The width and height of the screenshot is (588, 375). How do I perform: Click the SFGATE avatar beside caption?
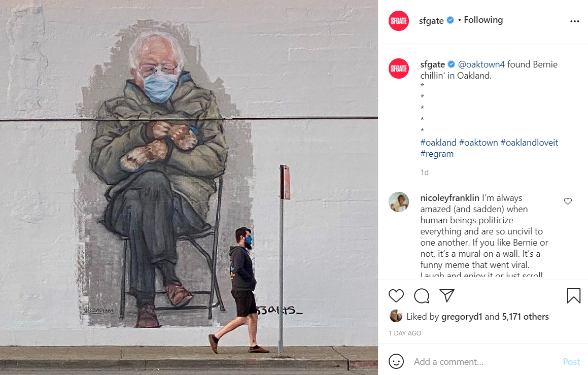coord(399,69)
